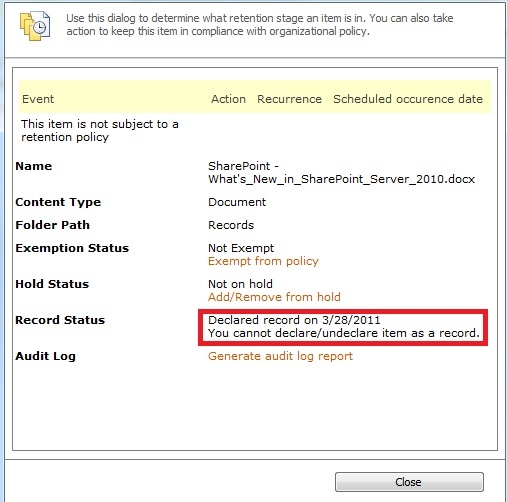Click the Not Exempt status text
This screenshot has height=502, width=507.
(241, 248)
